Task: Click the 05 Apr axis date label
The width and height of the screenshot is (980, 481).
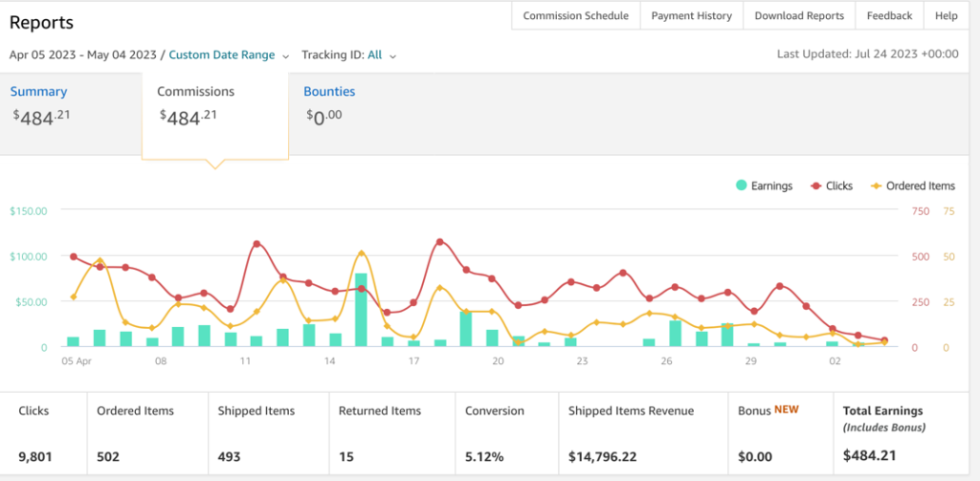Action: [77, 362]
